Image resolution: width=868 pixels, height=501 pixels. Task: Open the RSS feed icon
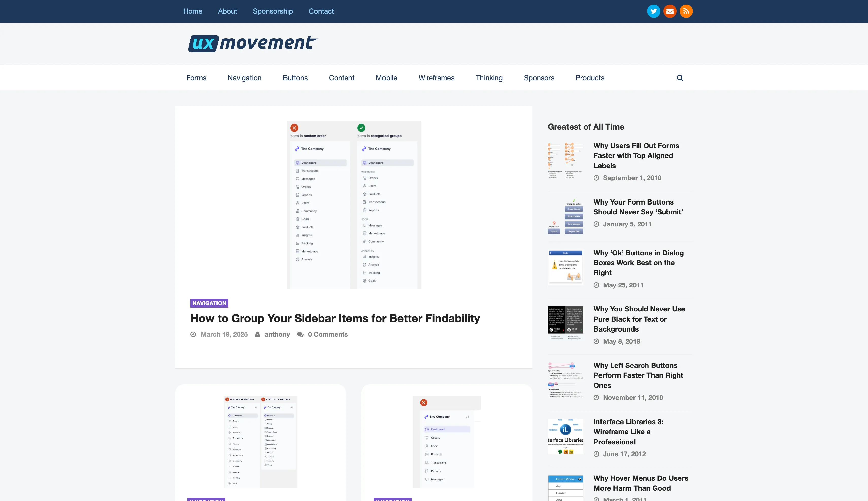pyautogui.click(x=686, y=11)
